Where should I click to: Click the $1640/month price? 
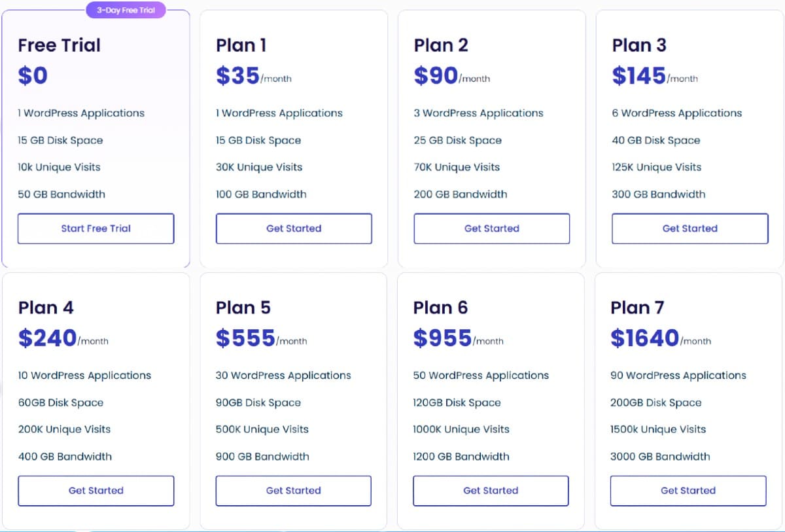tap(660, 339)
